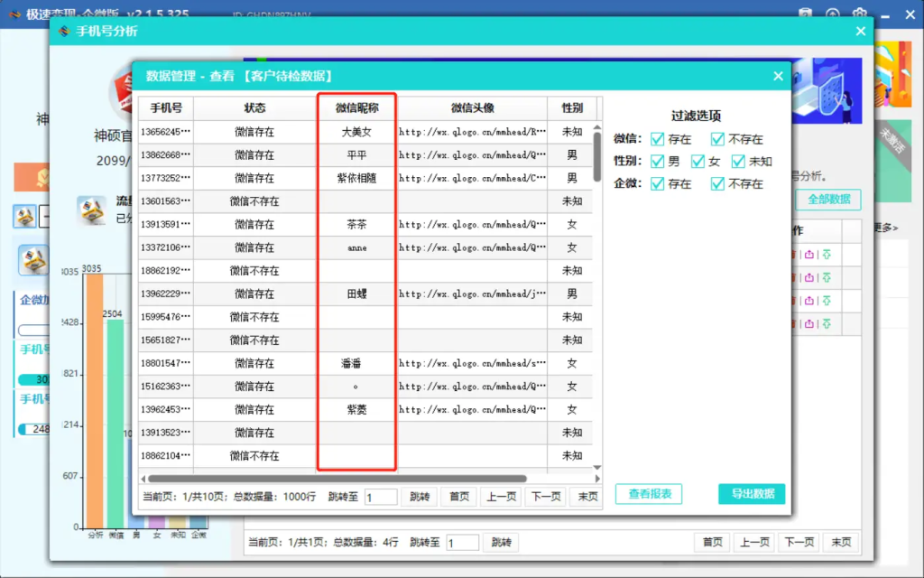Click the green upload icon in last operation row
Image resolution: width=924 pixels, height=578 pixels.
827,323
